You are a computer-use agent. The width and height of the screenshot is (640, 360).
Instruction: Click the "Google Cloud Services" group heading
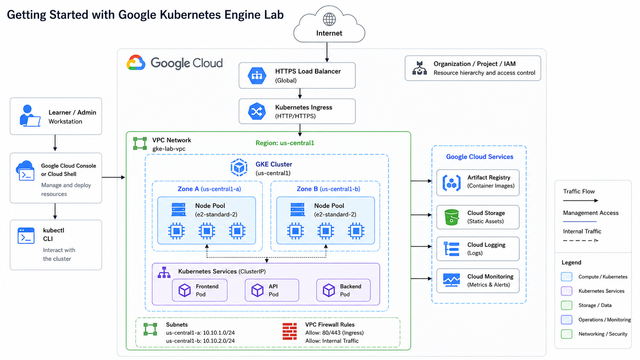480,157
